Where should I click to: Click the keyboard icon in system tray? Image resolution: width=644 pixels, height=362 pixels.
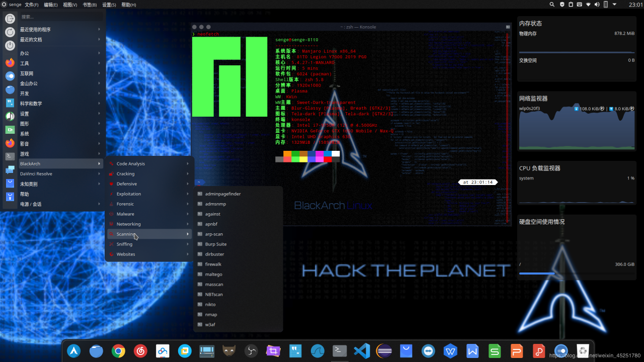(580, 5)
